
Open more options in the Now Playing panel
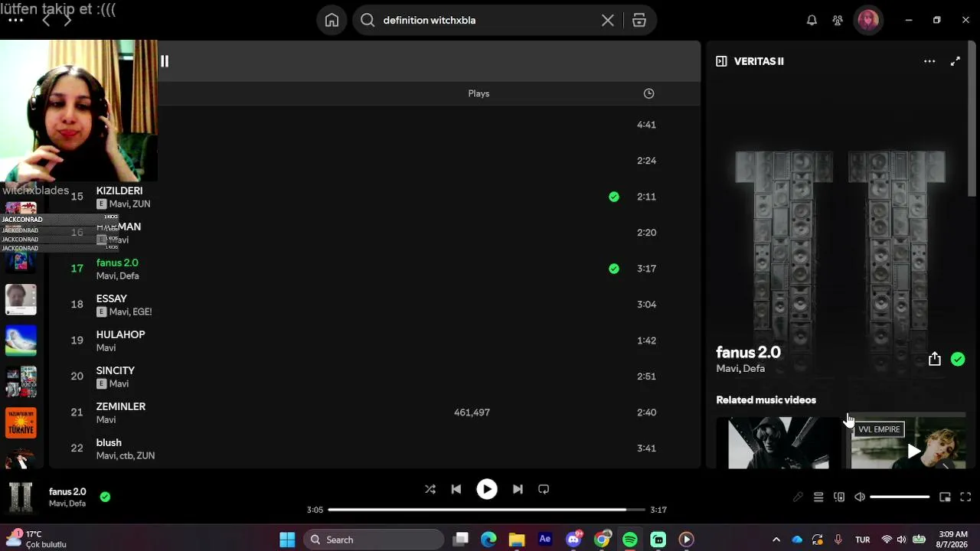[929, 61]
